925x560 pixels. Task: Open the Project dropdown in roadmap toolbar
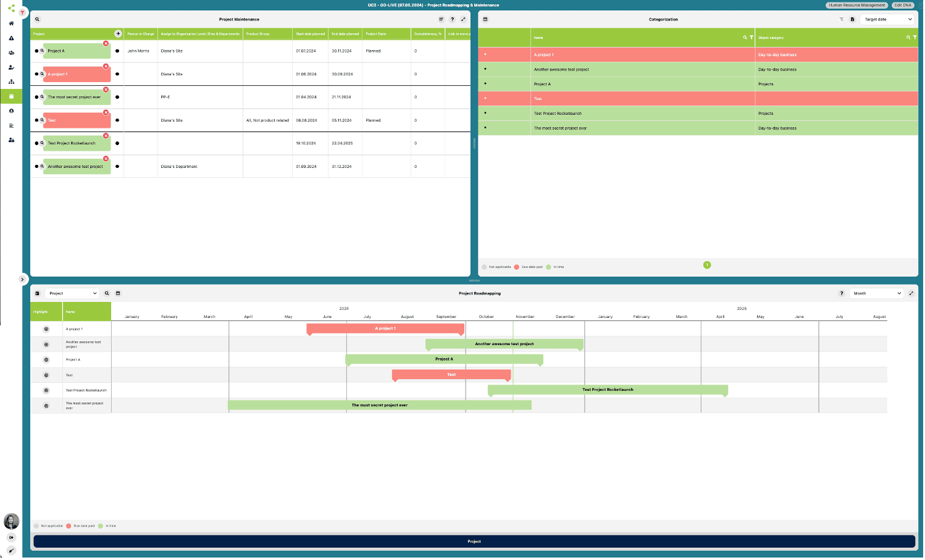pos(72,293)
